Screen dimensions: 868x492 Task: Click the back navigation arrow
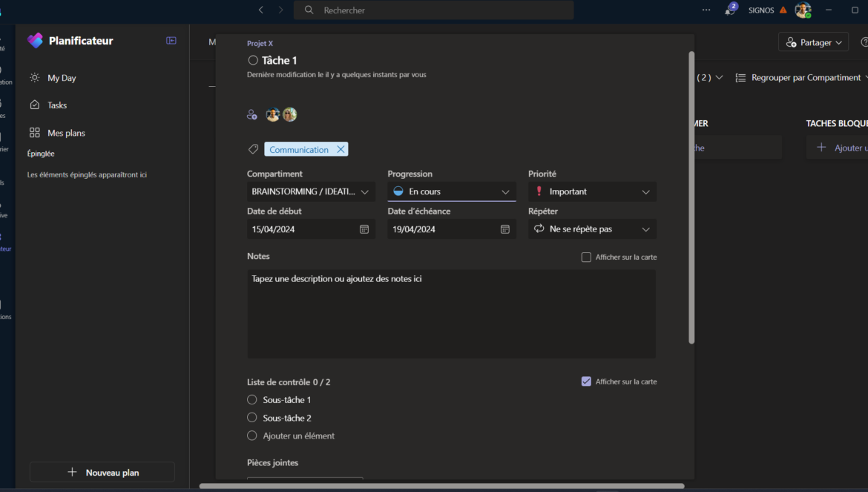coord(260,10)
